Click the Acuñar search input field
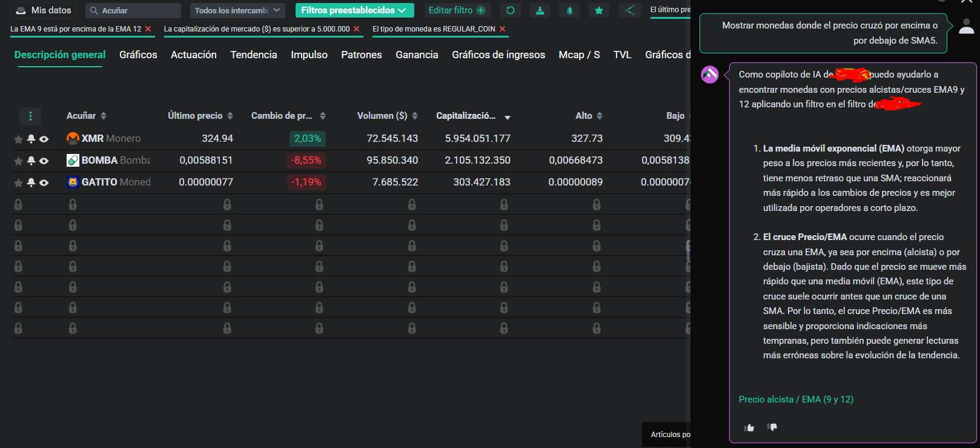 133,10
